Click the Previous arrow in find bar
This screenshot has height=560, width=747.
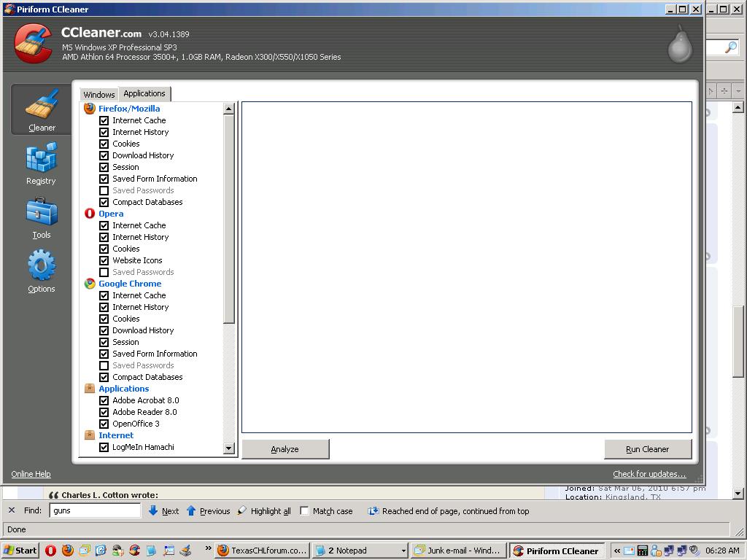191,511
